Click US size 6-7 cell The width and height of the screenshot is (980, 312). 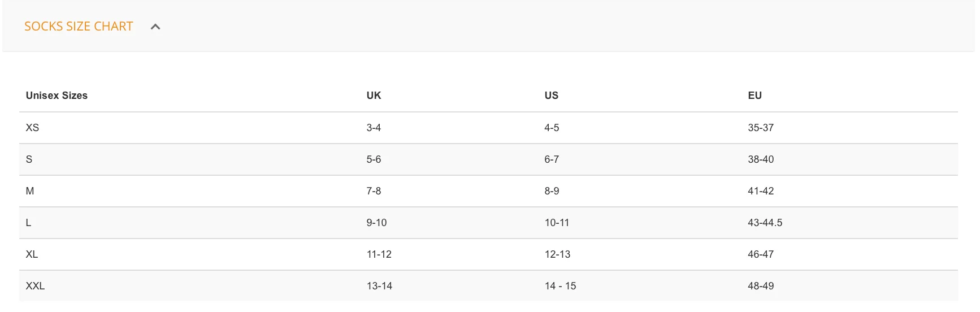552,159
